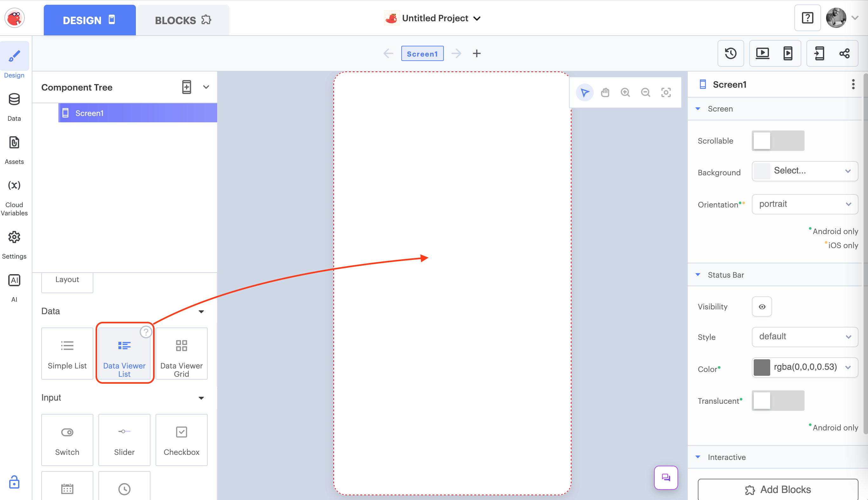Click the Add Blocks button
Screen dimensions: 868x500
778,489
